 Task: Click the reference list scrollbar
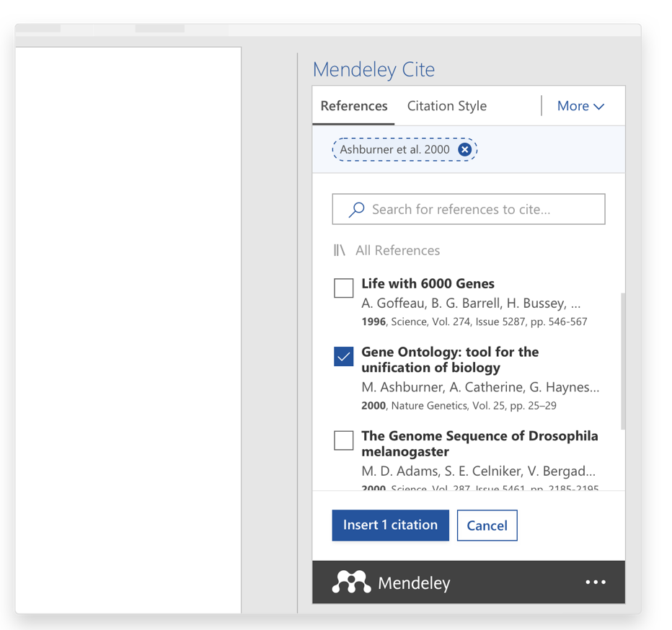tap(621, 360)
